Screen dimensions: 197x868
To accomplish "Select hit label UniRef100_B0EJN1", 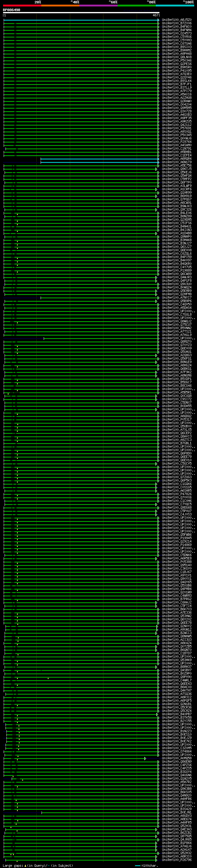I will click(x=177, y=812).
